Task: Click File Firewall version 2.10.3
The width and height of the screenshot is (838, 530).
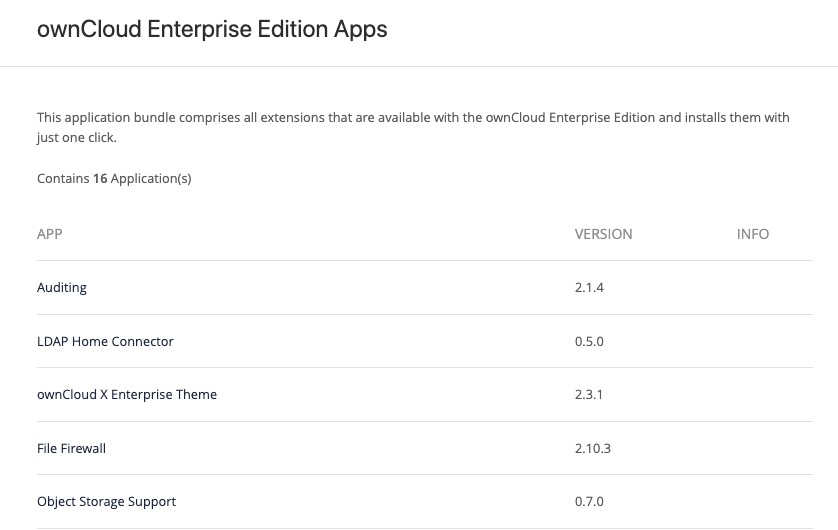Action: (x=593, y=448)
